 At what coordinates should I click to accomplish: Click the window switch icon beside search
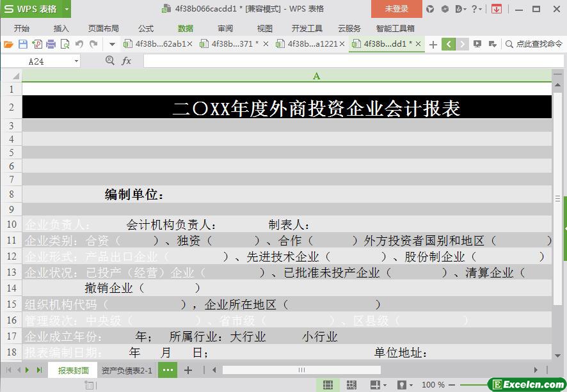(x=492, y=44)
